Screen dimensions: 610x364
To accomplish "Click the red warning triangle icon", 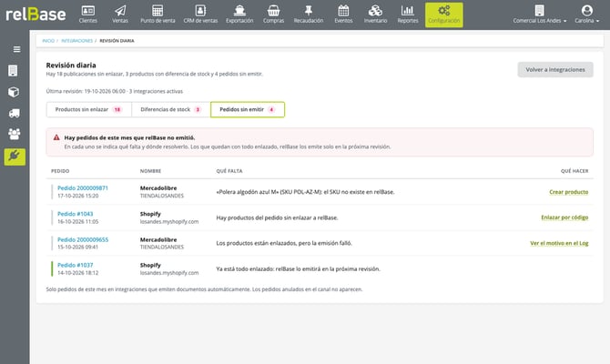I will point(56,137).
